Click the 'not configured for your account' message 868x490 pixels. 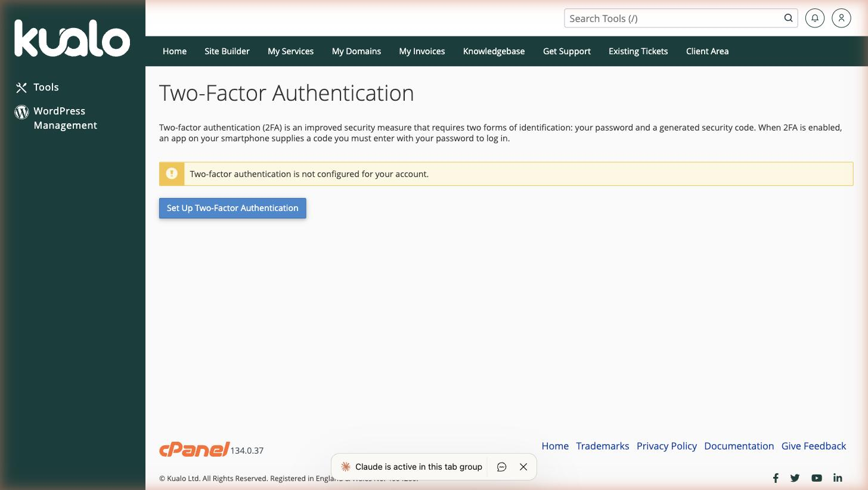coord(309,174)
